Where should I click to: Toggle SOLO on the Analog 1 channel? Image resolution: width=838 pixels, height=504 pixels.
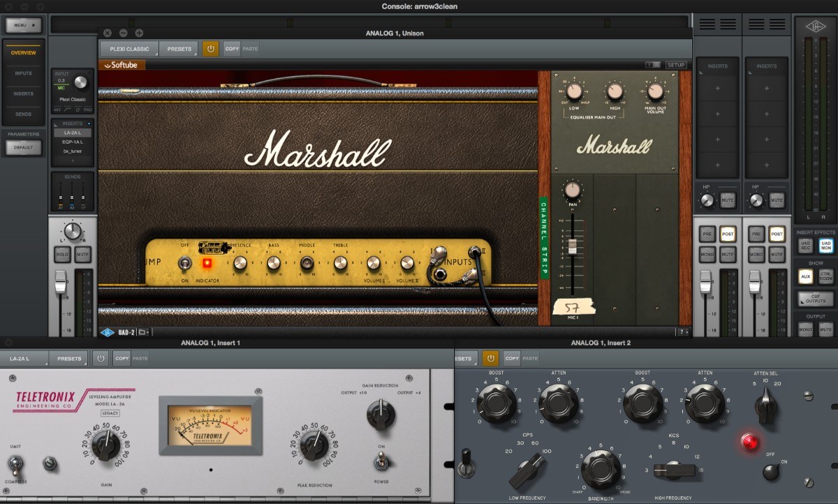(x=62, y=255)
